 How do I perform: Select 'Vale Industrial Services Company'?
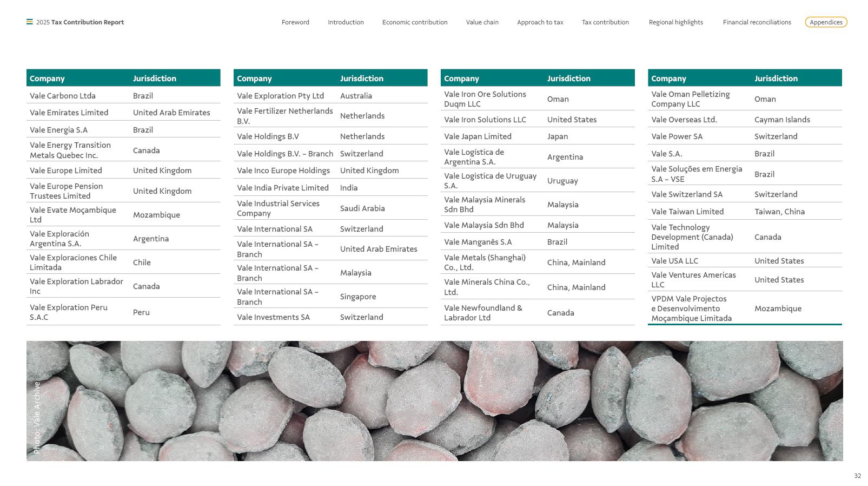click(x=279, y=208)
